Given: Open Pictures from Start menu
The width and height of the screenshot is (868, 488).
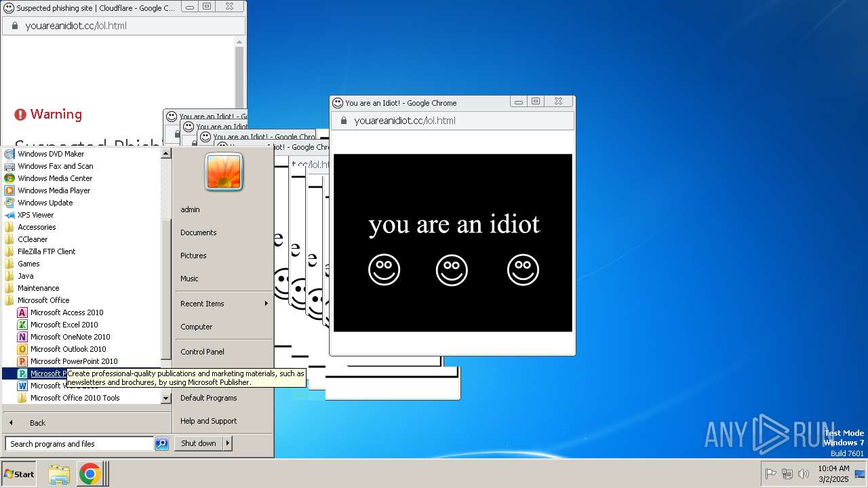Looking at the screenshot, I should [x=193, y=256].
